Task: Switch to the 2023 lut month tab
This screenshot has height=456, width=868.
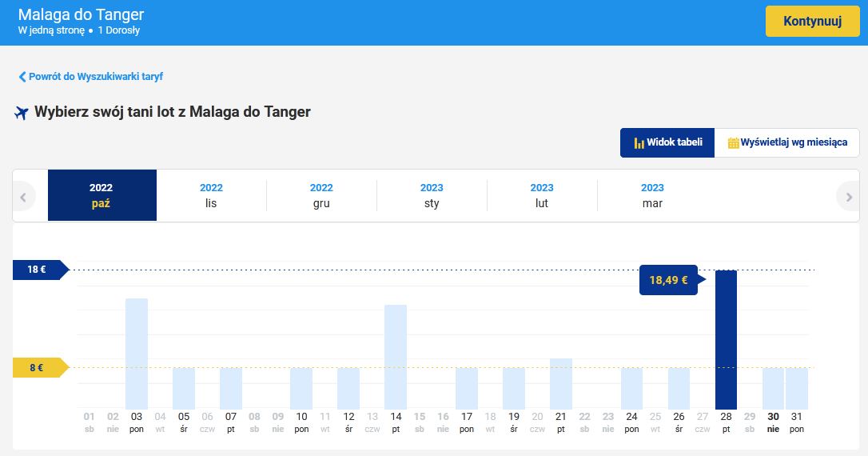Action: (x=542, y=196)
